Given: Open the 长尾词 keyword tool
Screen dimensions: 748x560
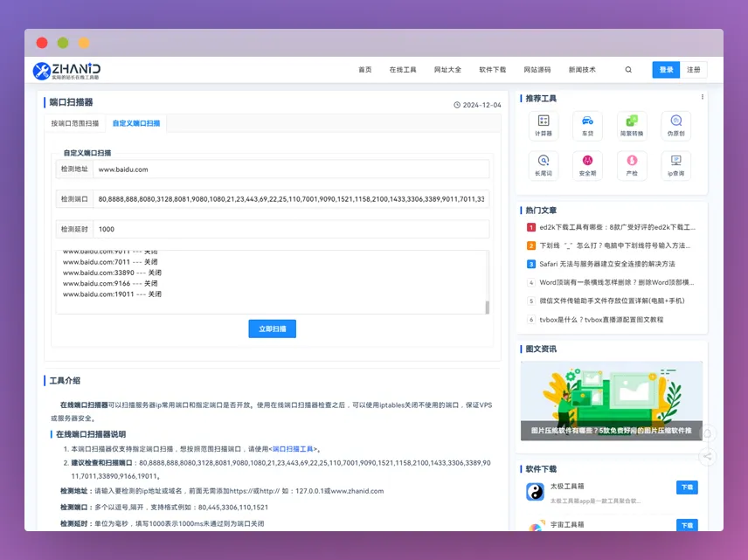Looking at the screenshot, I should [x=544, y=166].
